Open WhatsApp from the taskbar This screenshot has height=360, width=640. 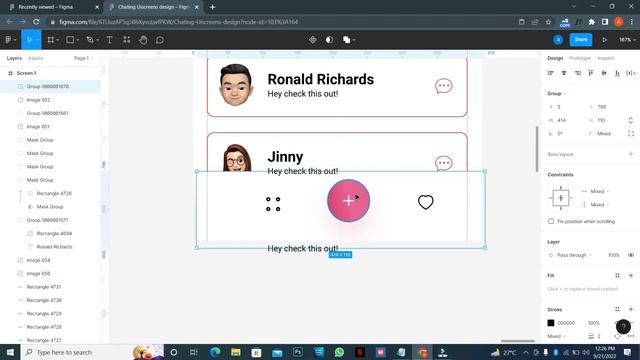(339, 352)
